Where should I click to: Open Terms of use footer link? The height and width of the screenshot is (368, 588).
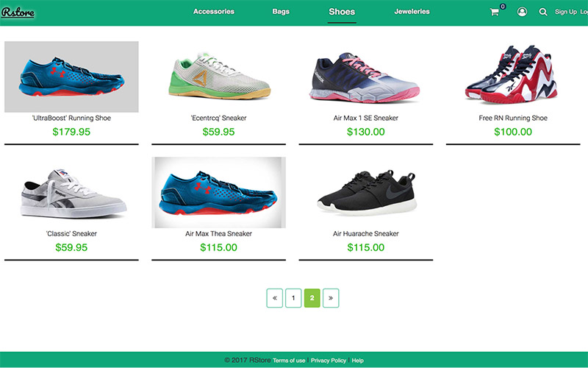tap(289, 361)
